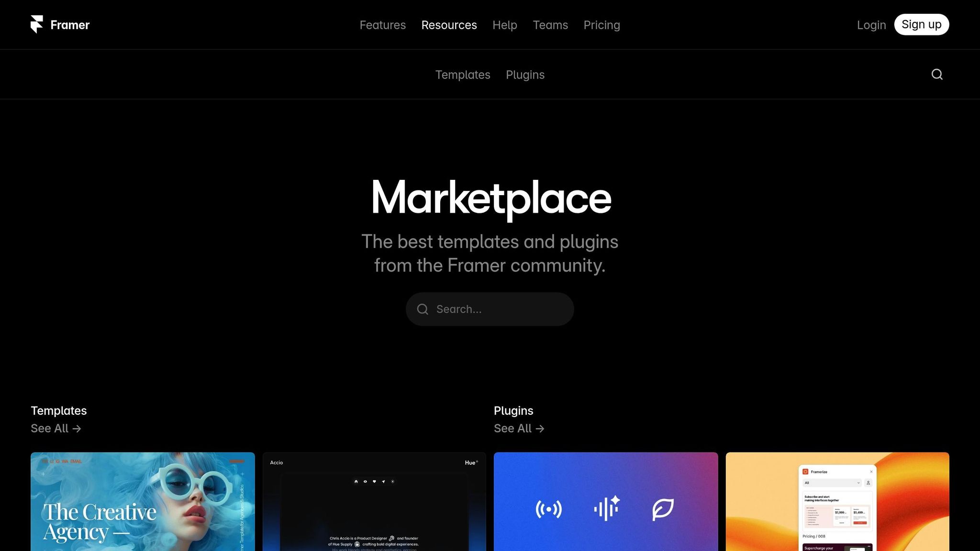Open the Accio Hue template thumbnail

pyautogui.click(x=374, y=502)
